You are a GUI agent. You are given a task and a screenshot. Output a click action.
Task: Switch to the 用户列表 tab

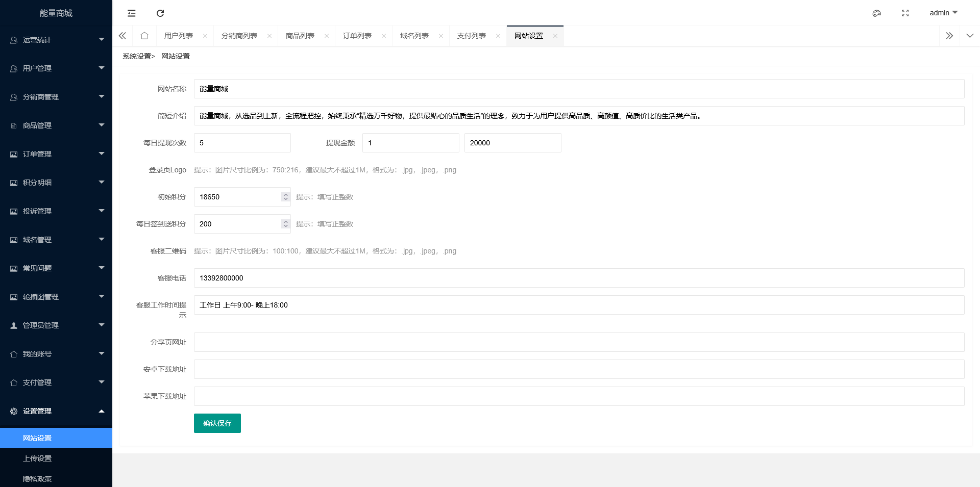[179, 36]
